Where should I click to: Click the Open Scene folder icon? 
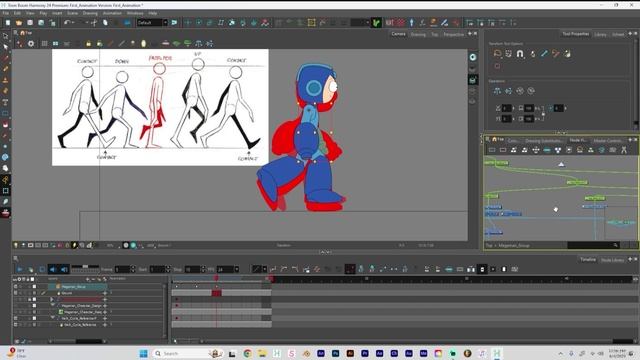point(19,23)
